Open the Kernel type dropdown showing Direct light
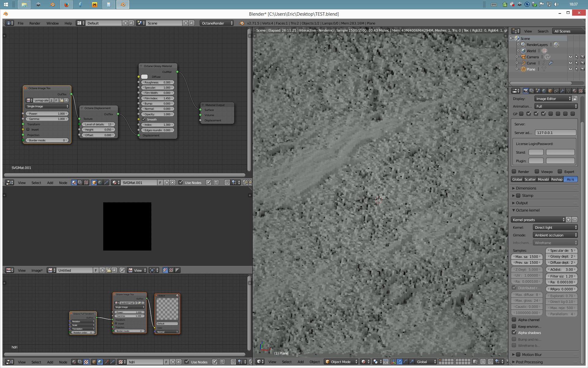Screen dimensions: 588x368 tap(555, 227)
